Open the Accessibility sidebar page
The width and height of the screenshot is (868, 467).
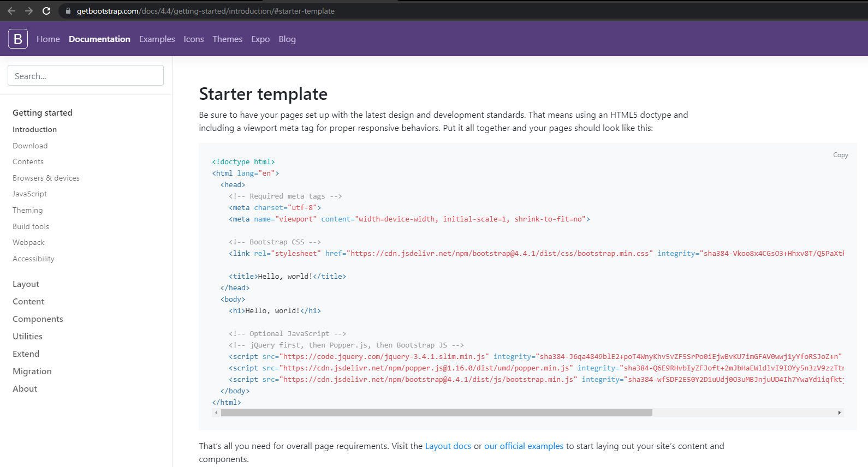pos(33,259)
